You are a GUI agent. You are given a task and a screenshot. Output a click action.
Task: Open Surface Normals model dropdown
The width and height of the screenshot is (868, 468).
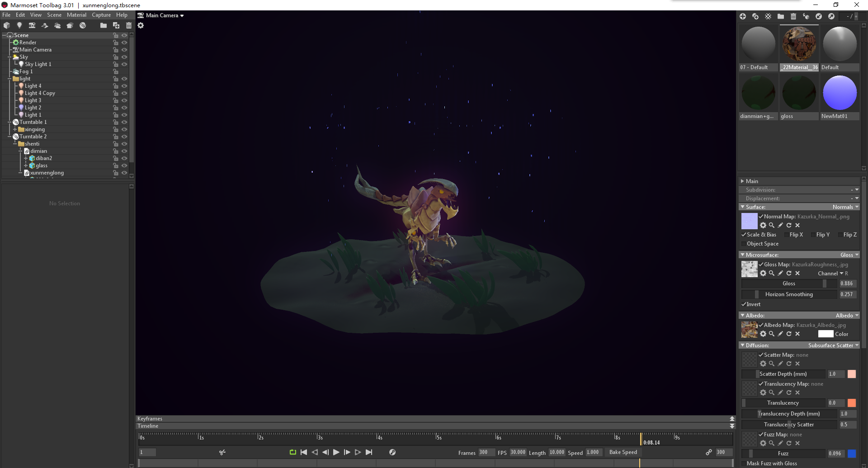click(x=845, y=207)
